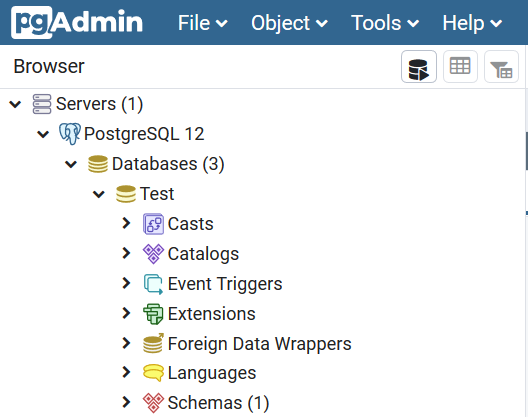Click the View Data table button
The width and height of the screenshot is (528, 417).
coord(460,67)
